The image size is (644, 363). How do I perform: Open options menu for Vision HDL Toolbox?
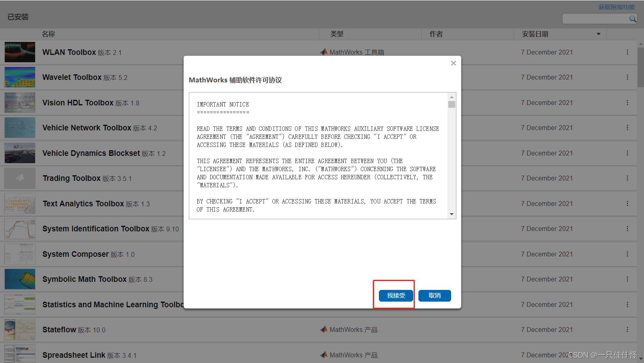pyautogui.click(x=627, y=103)
